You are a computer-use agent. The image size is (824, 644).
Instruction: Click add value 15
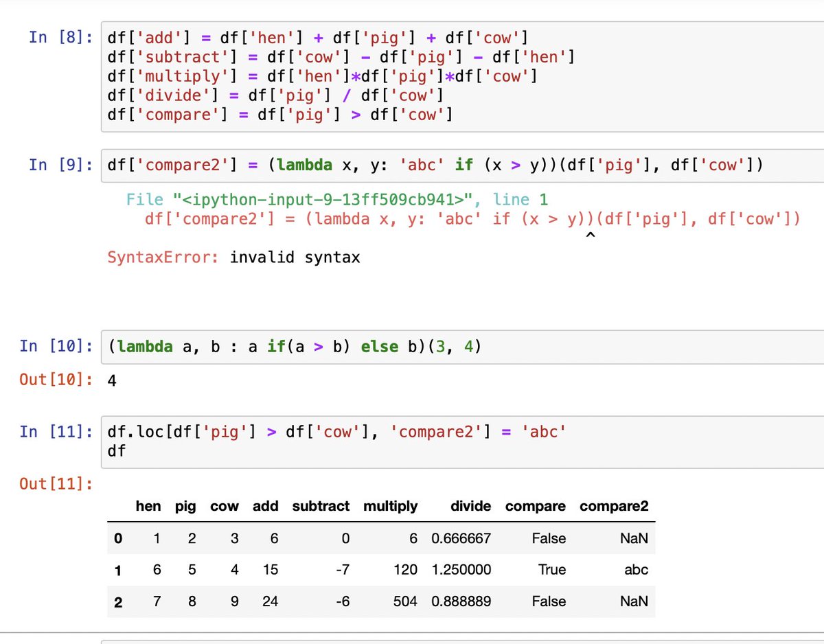(x=270, y=570)
